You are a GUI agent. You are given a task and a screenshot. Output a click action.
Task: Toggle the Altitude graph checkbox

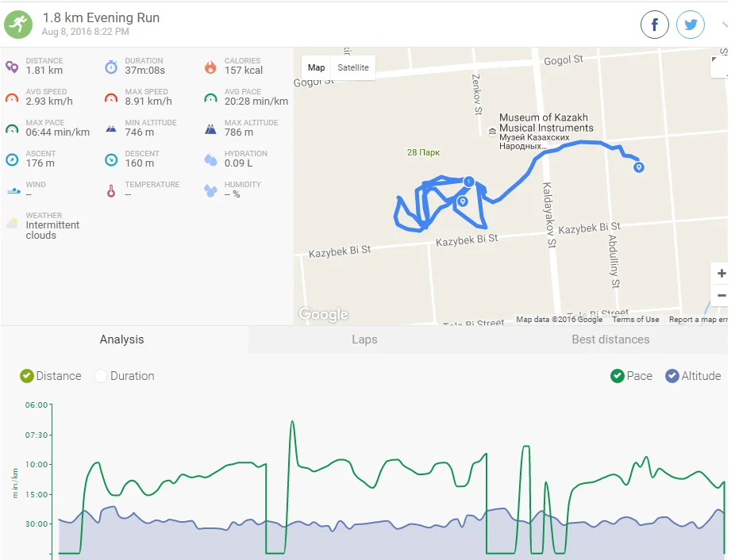click(x=672, y=376)
